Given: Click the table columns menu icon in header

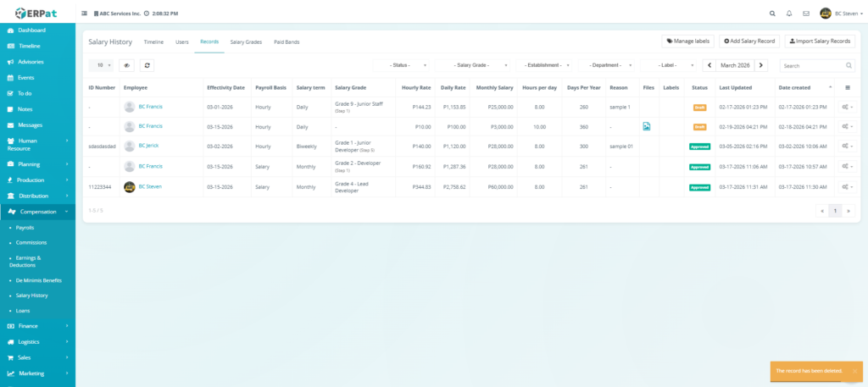Looking at the screenshot, I should 847,87.
